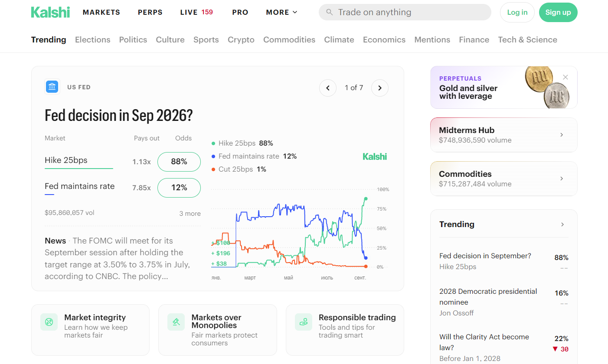
Task: Click the gold and silver coins image
Action: point(547,88)
